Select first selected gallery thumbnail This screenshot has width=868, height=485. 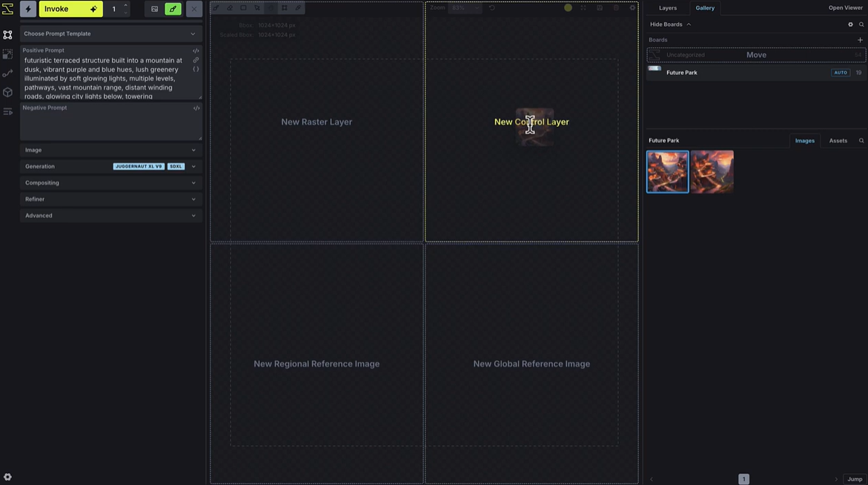click(x=668, y=171)
